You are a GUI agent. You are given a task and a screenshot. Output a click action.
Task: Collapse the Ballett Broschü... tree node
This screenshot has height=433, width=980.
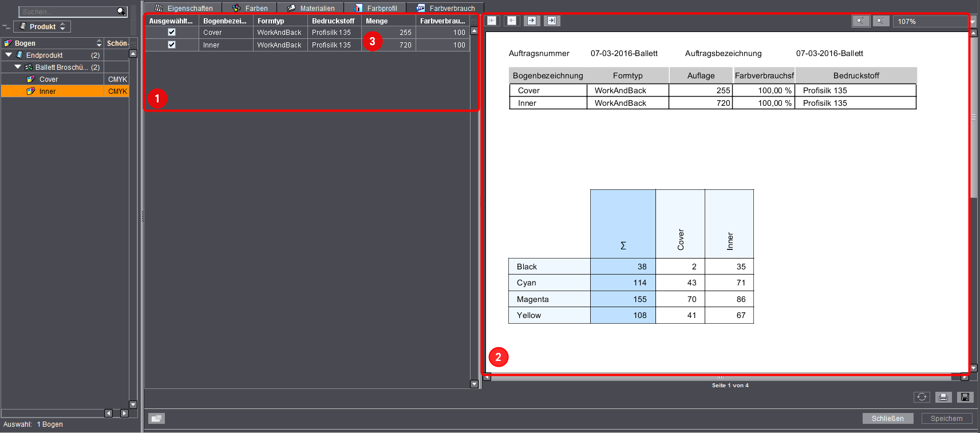[18, 67]
